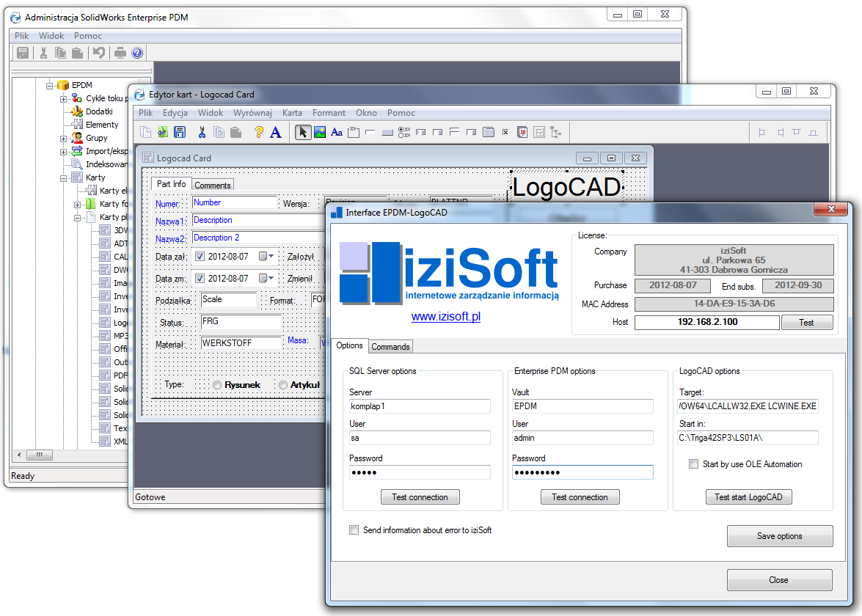The width and height of the screenshot is (862, 616).
Task: Choose the checkbox control tool in card toolbar
Action: point(505,132)
